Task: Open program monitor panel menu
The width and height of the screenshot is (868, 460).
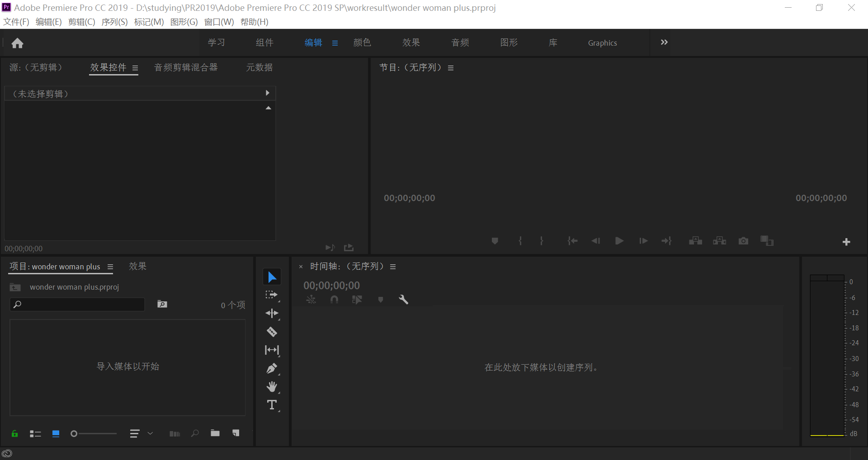Action: tap(450, 68)
